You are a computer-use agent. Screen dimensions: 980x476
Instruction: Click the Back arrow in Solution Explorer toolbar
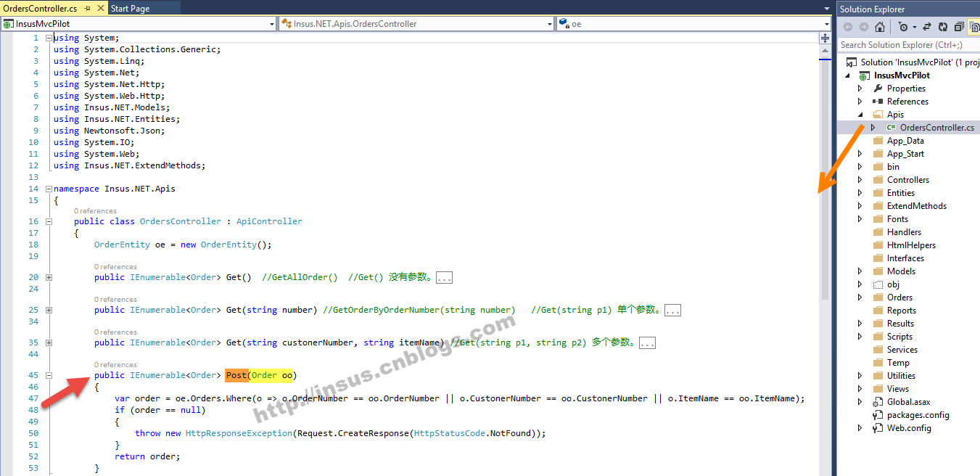tap(847, 27)
